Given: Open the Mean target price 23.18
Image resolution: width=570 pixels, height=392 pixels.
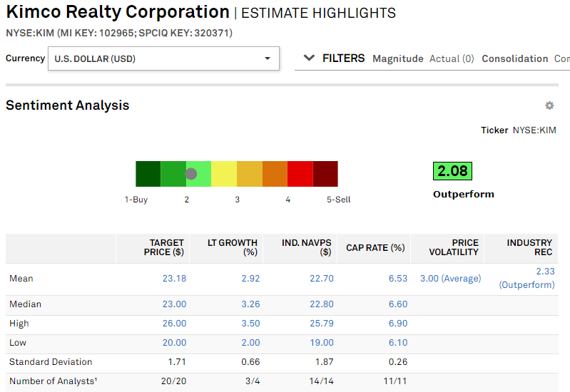Looking at the screenshot, I should pyautogui.click(x=174, y=279).
